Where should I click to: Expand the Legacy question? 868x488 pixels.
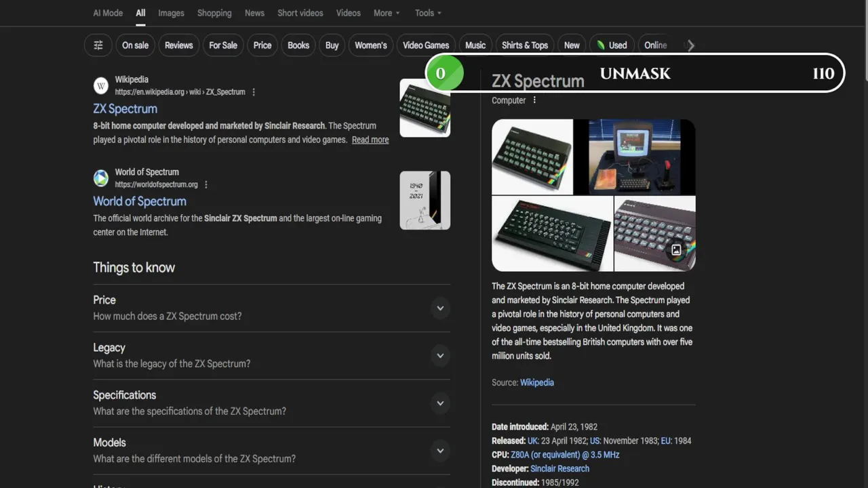point(271,355)
